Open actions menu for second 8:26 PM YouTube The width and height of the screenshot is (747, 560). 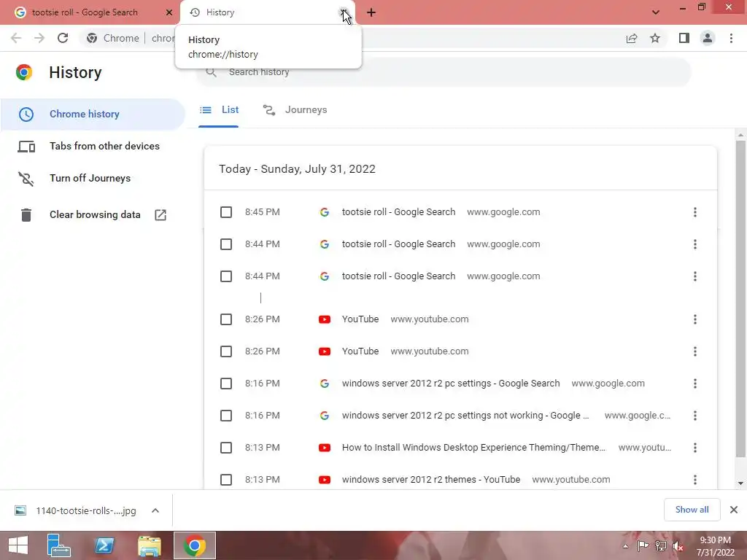[695, 351]
